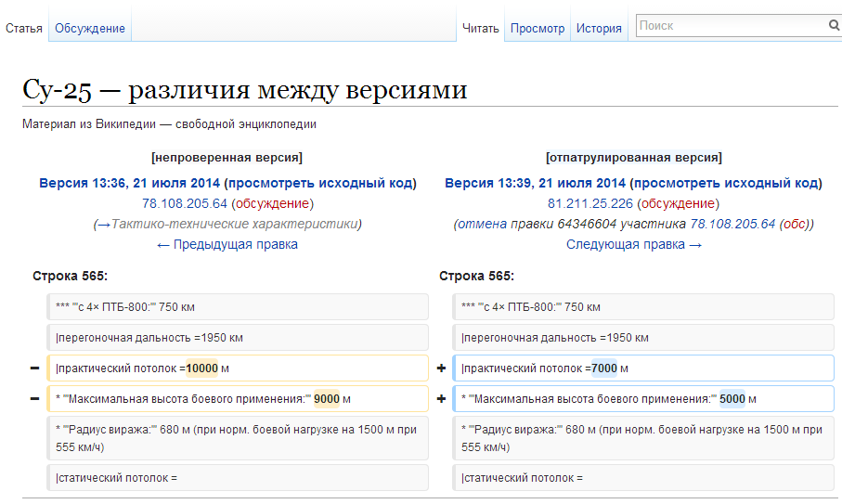
Task: Go to Следующая правка →
Action: point(634,244)
